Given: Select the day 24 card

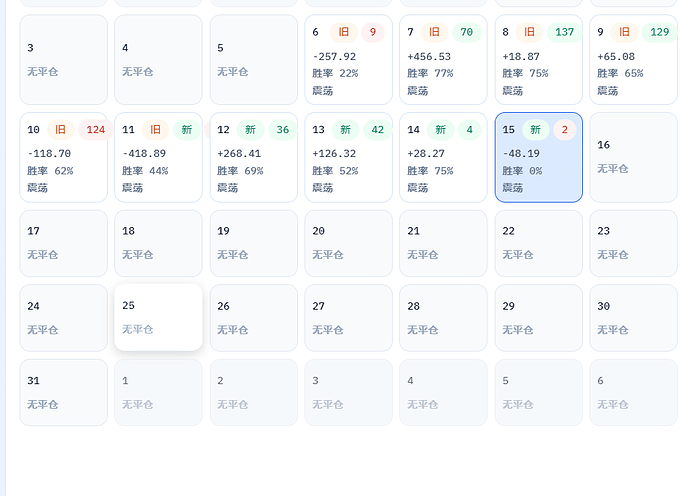Looking at the screenshot, I should coord(63,318).
